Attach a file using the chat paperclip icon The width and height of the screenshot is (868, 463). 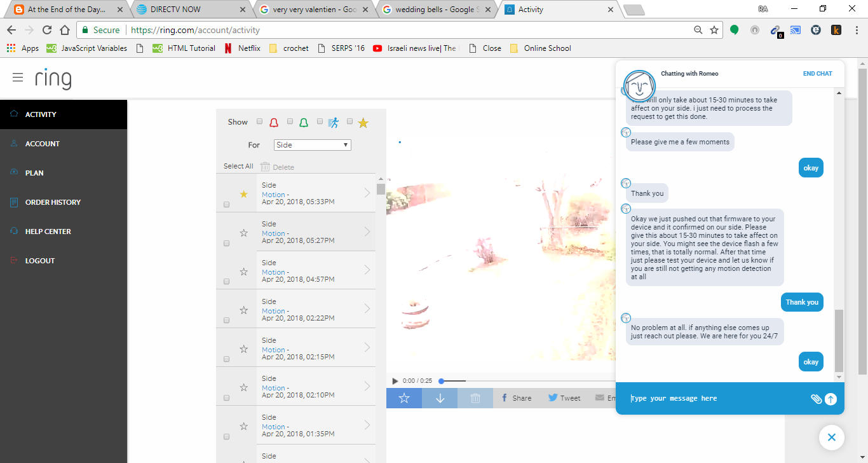click(817, 398)
